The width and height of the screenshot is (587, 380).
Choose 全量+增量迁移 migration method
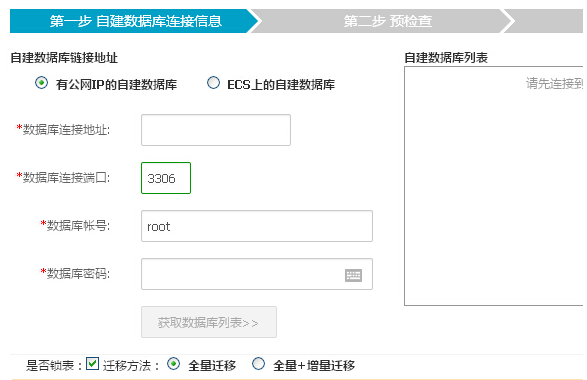258,364
